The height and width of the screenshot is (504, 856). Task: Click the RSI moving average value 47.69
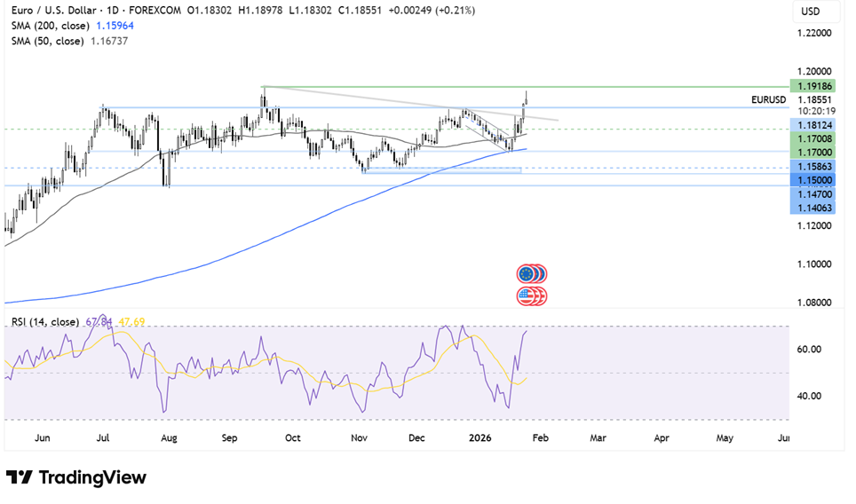tap(131, 322)
